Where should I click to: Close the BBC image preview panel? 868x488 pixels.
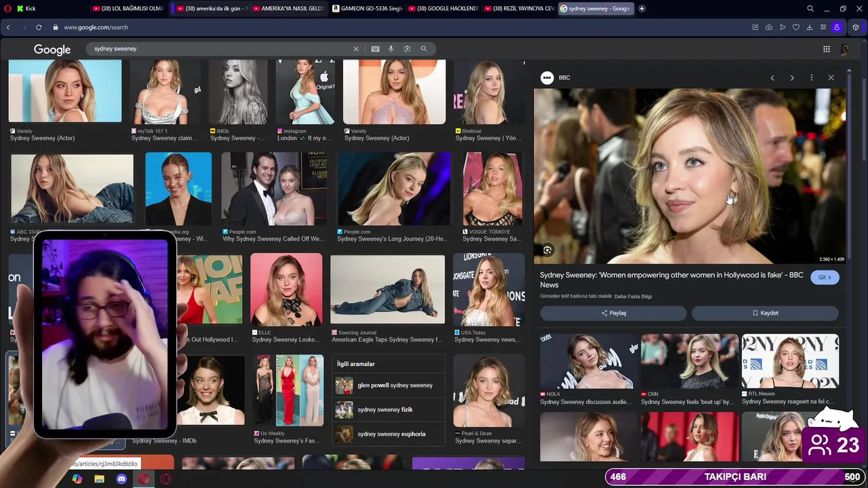831,78
